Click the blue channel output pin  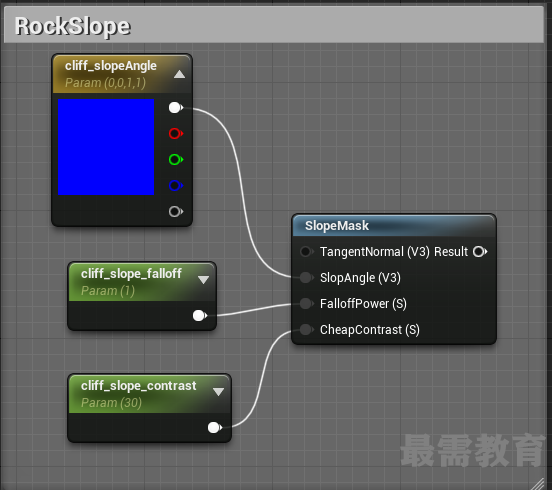176,186
